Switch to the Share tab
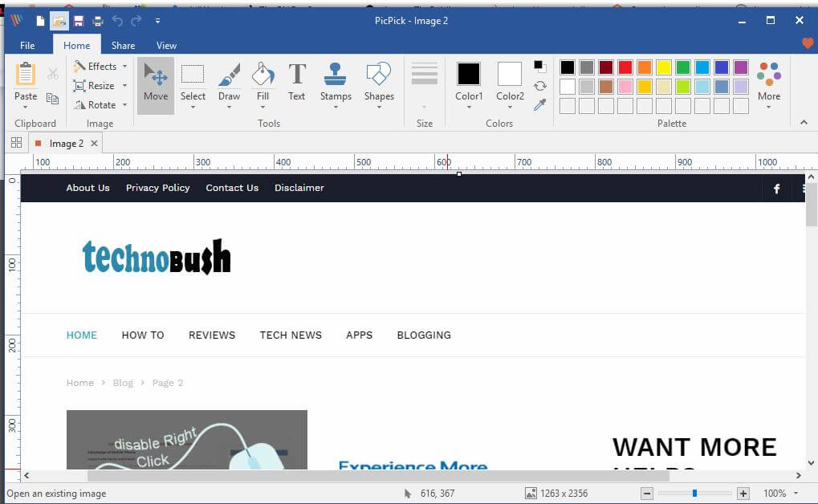The image size is (818, 504). [122, 45]
